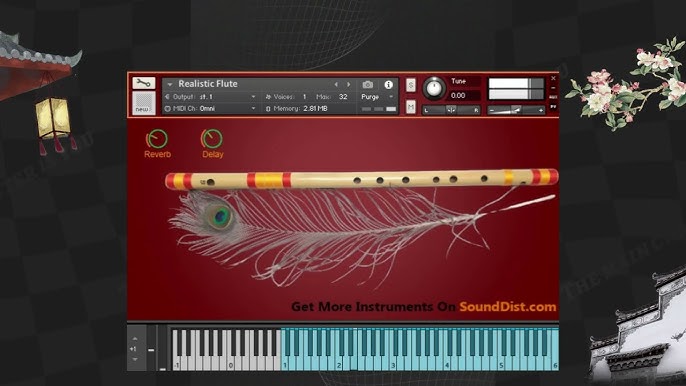Click the Tune knob
686x386 pixels.
(434, 88)
